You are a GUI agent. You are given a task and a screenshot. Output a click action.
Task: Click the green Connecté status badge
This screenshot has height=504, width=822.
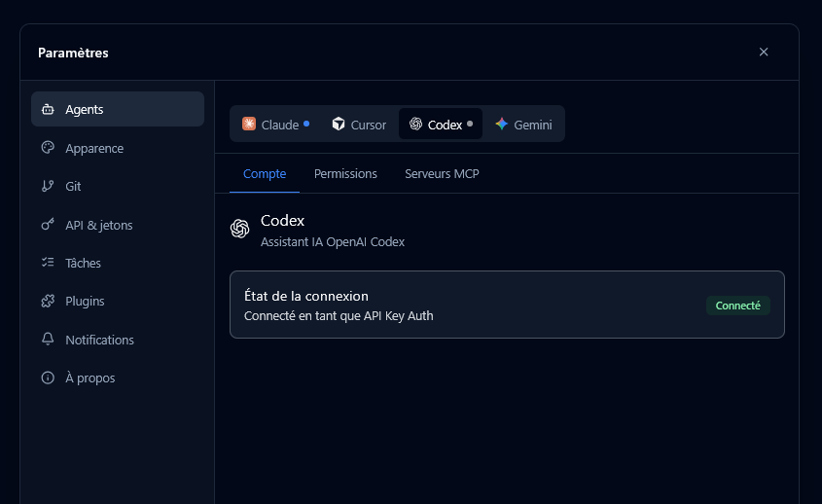tap(737, 306)
